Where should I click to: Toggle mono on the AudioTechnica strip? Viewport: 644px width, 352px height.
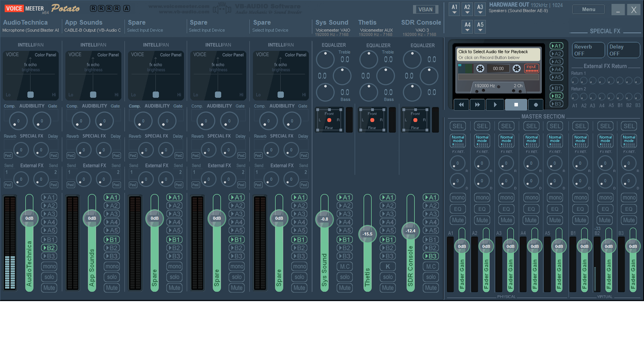[49, 266]
